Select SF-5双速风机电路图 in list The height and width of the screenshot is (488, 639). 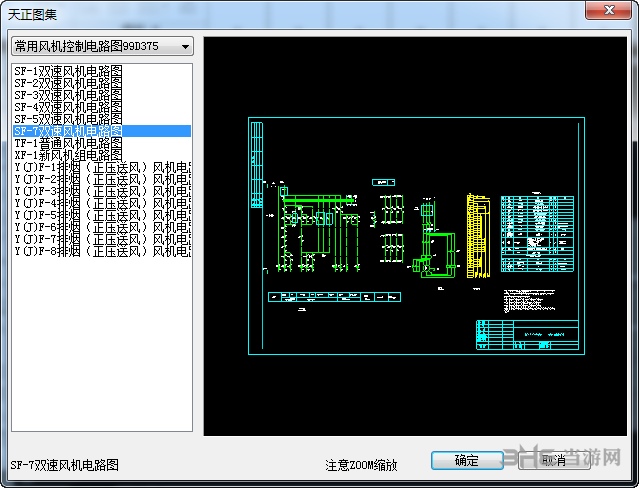click(x=68, y=118)
